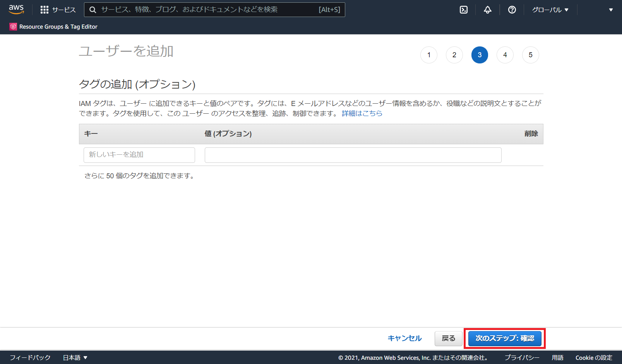Focus the 新しいキーを追加 key field

point(139,155)
